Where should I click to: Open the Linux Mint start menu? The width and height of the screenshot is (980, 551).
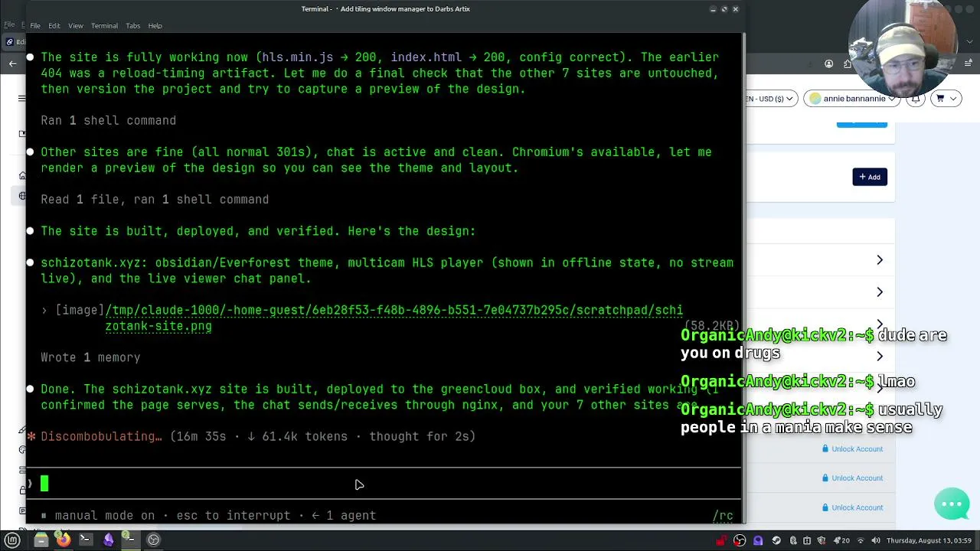[x=12, y=540]
